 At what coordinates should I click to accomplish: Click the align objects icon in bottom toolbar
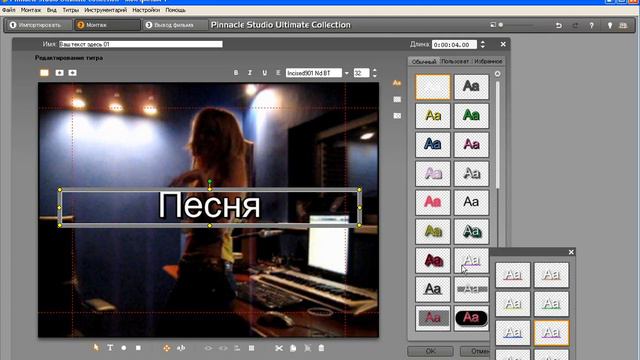(237, 348)
